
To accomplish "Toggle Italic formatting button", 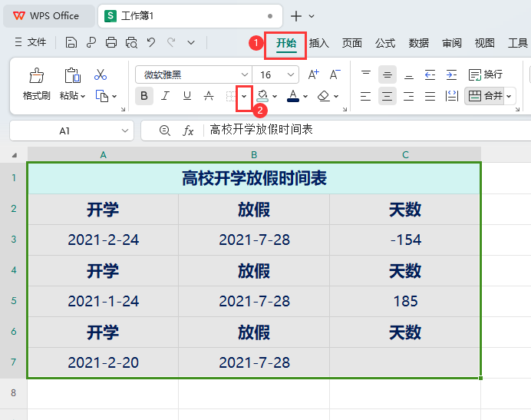I will (165, 96).
